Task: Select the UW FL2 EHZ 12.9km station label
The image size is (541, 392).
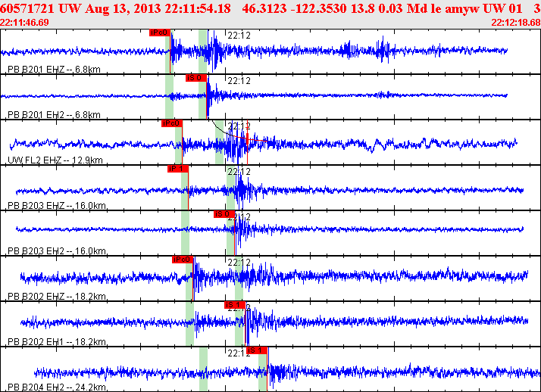Action: (x=55, y=160)
